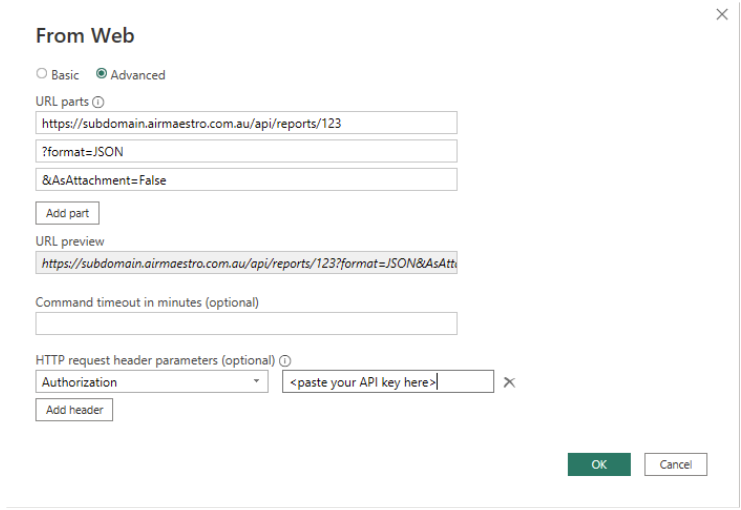Focus the Command timeout in minutes field
Screen dimensions: 741x510
click(246, 323)
